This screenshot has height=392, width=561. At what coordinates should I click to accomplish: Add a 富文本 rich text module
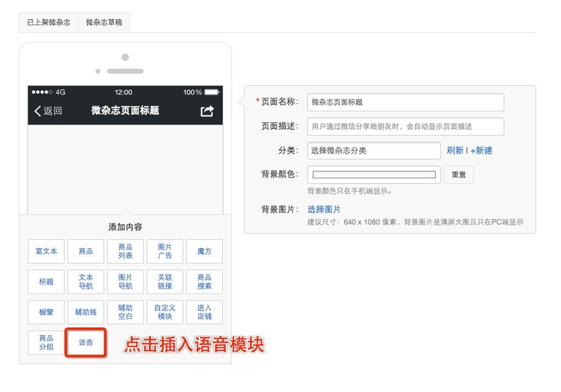(x=46, y=251)
